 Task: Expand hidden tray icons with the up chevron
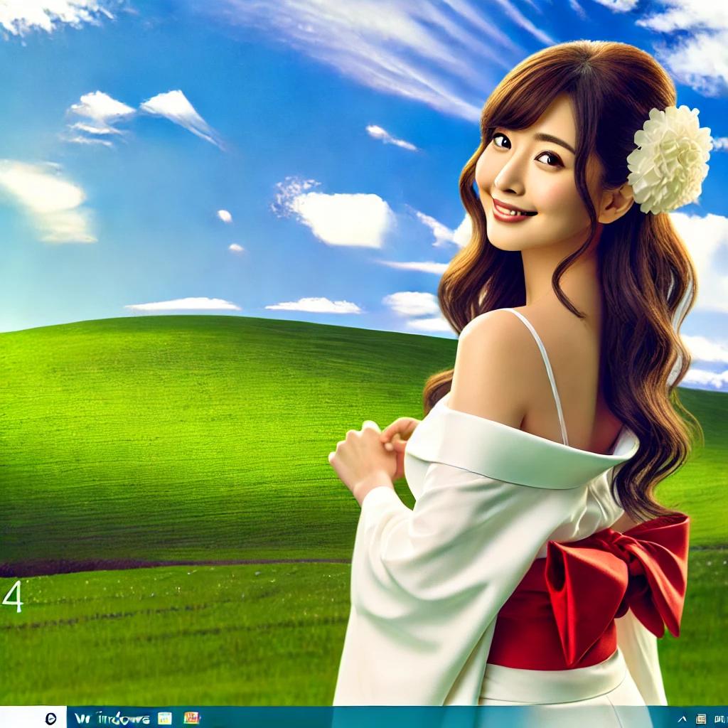pos(682,719)
